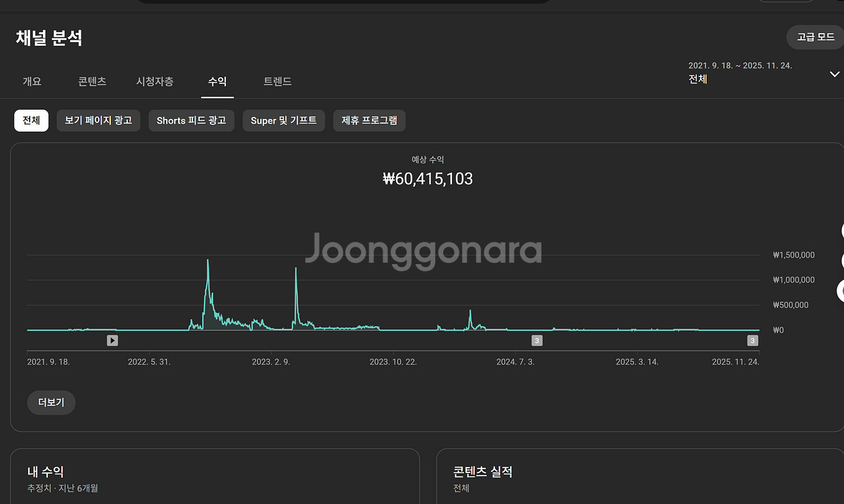The width and height of the screenshot is (844, 504).
Task: Choose the Super 및 기프트 chip
Action: coord(284,121)
